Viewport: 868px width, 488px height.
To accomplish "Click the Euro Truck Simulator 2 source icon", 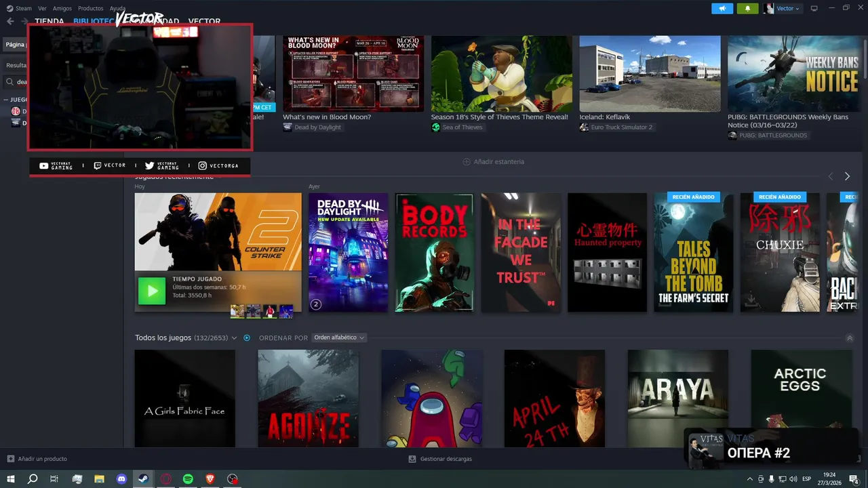I will tap(584, 127).
